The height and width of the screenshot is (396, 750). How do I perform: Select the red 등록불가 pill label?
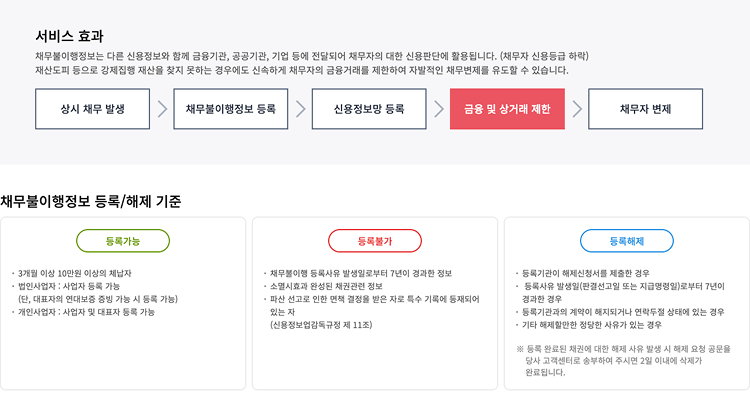pyautogui.click(x=375, y=241)
